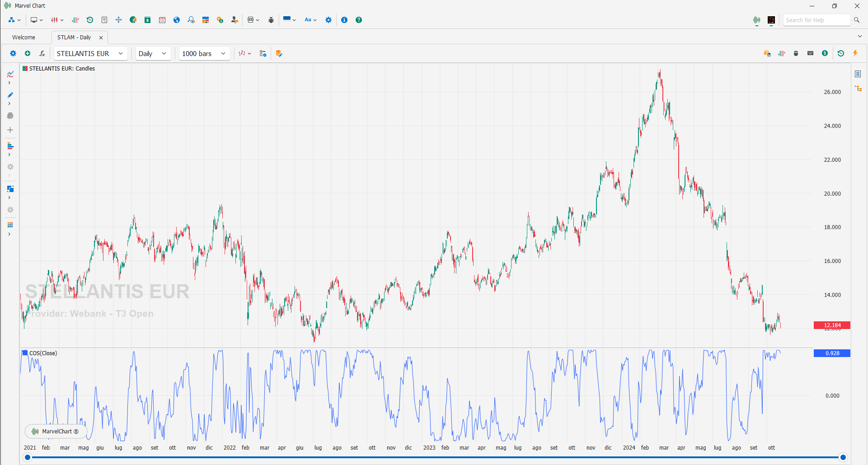Image resolution: width=868 pixels, height=465 pixels.
Task: Click the green dollar sheet icon
Action: click(x=148, y=20)
